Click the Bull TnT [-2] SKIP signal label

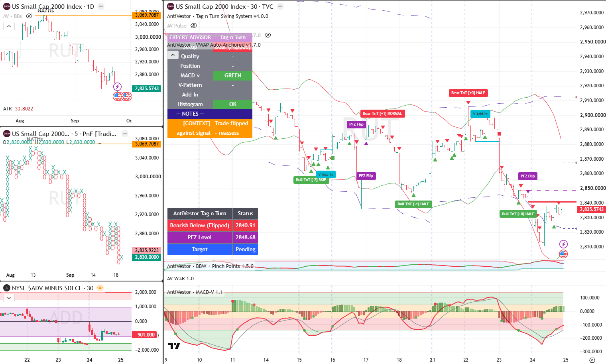pyautogui.click(x=311, y=180)
